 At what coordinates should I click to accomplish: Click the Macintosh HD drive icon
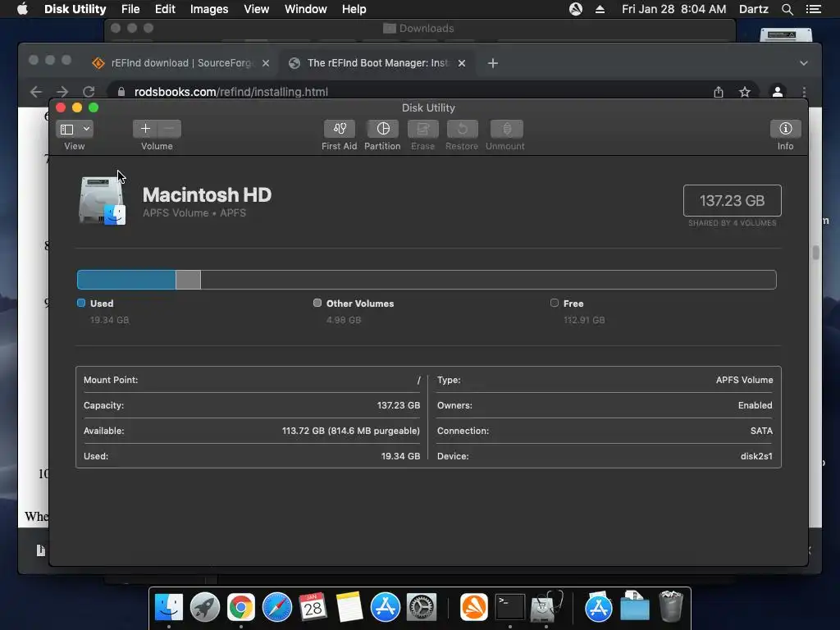tap(102, 201)
